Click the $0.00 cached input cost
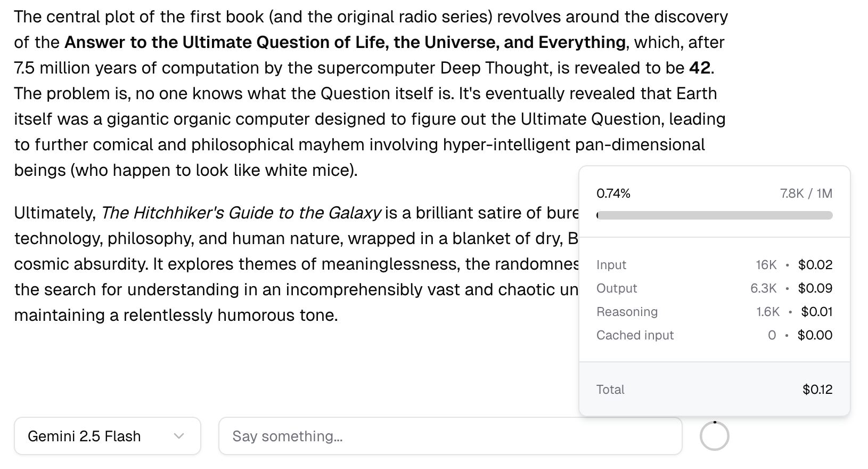868x469 pixels. coord(815,335)
